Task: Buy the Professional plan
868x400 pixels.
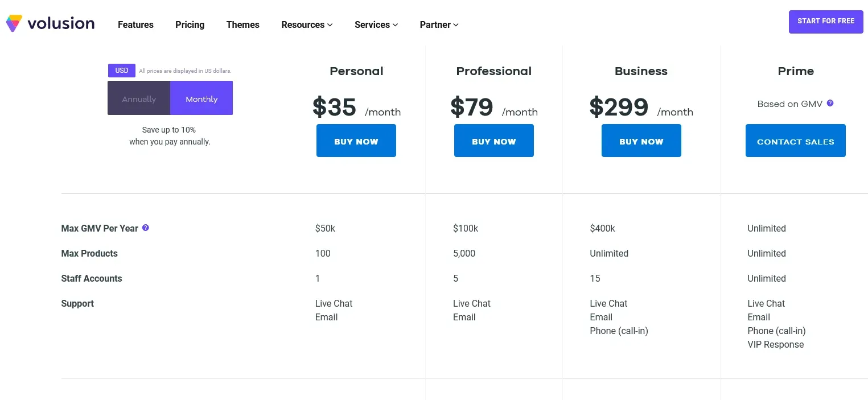Action: 493,141
